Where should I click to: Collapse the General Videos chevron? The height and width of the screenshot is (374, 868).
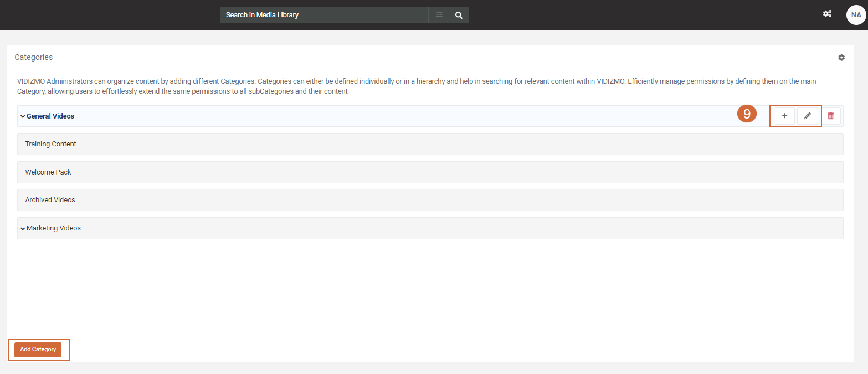23,116
